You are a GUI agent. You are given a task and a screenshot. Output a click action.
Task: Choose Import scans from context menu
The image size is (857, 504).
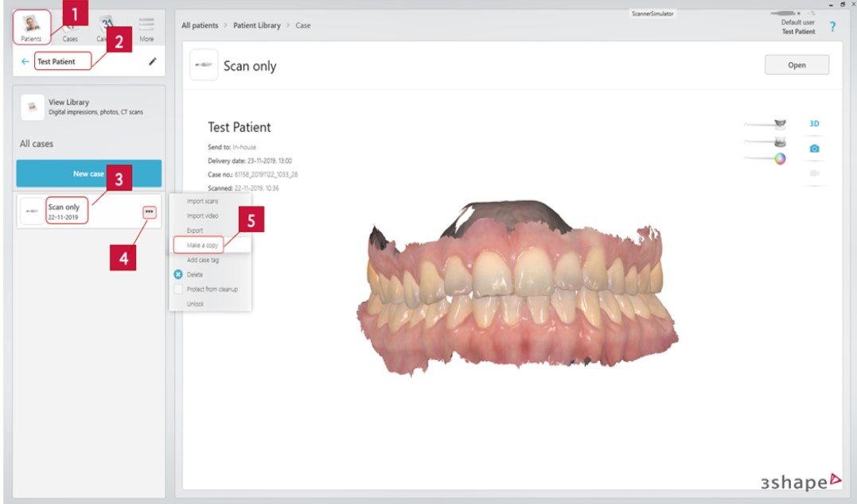202,201
